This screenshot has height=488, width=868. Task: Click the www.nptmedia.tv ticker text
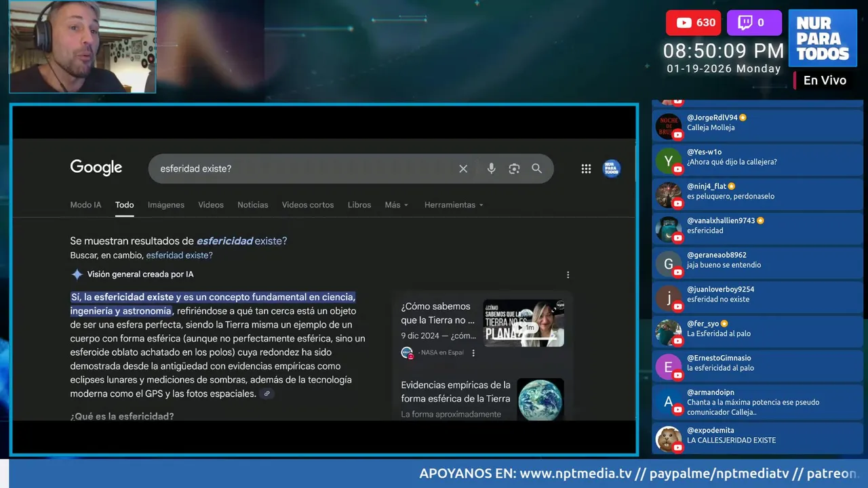pyautogui.click(x=576, y=473)
